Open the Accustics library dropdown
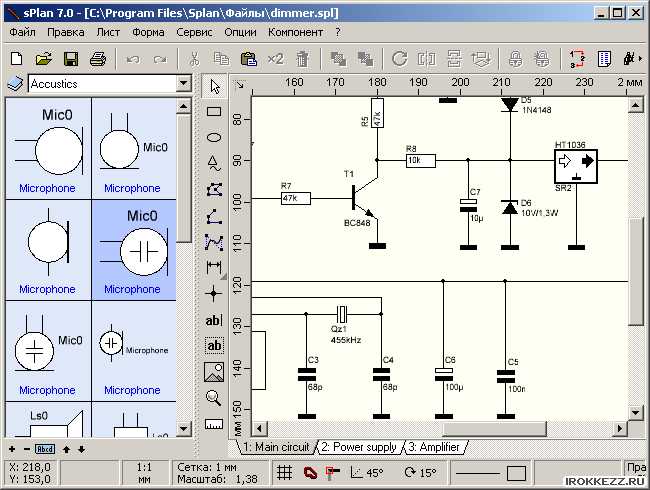The width and height of the screenshot is (650, 490). [x=183, y=84]
